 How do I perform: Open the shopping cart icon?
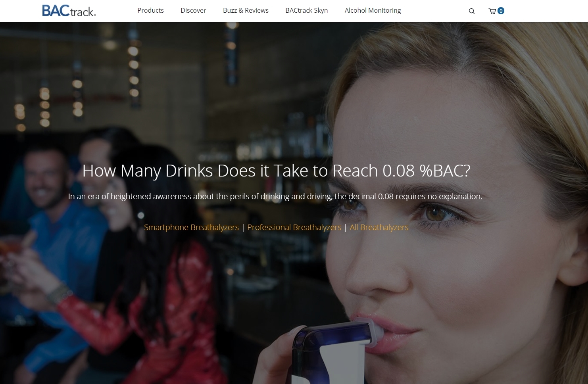click(492, 11)
